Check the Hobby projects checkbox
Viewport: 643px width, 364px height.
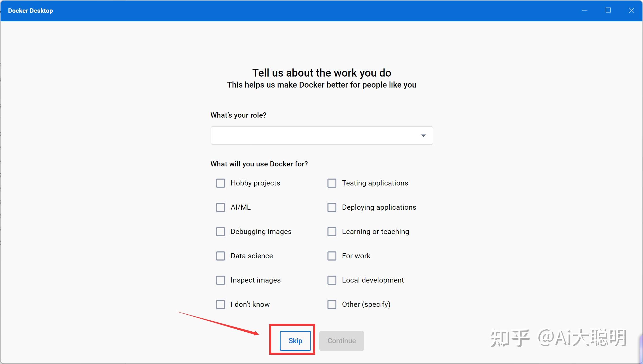pyautogui.click(x=220, y=183)
